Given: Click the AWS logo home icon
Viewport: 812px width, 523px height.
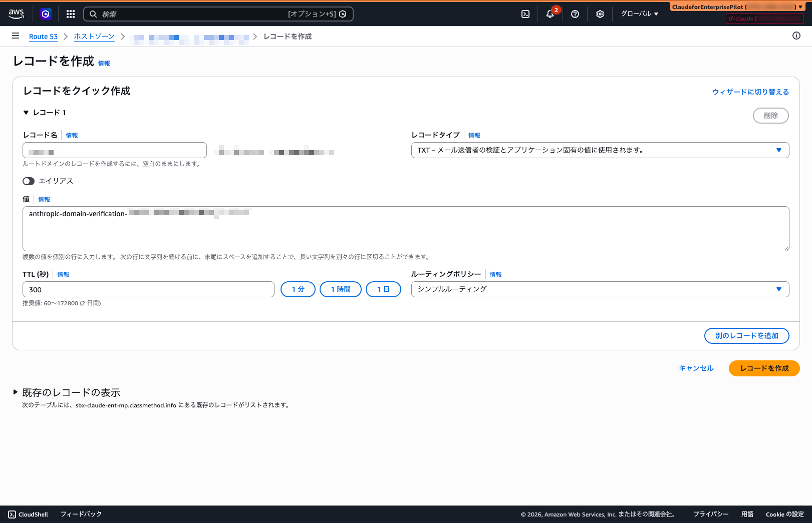Looking at the screenshot, I should click(16, 14).
